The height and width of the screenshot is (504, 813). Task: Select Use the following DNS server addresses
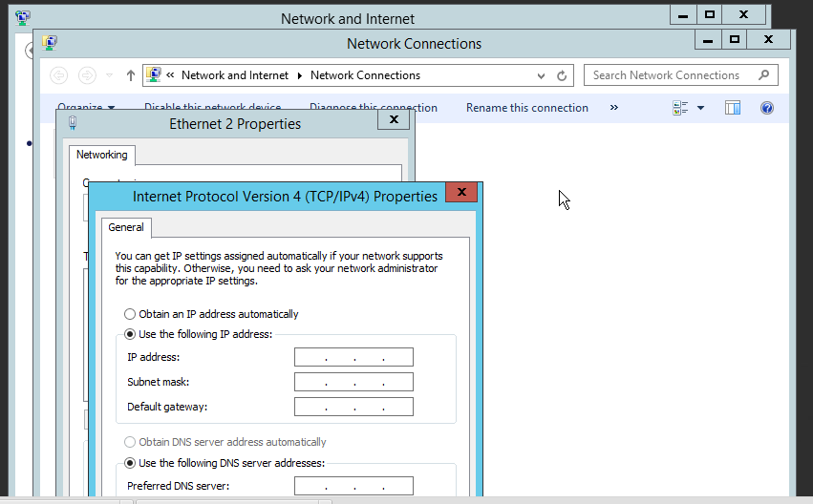[x=225, y=463]
